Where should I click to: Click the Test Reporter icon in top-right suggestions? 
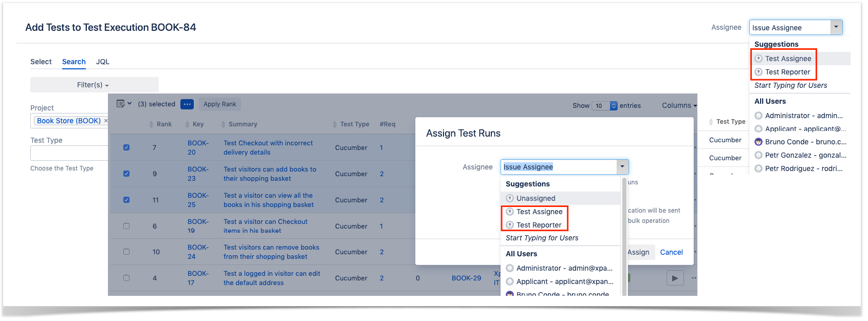(759, 72)
